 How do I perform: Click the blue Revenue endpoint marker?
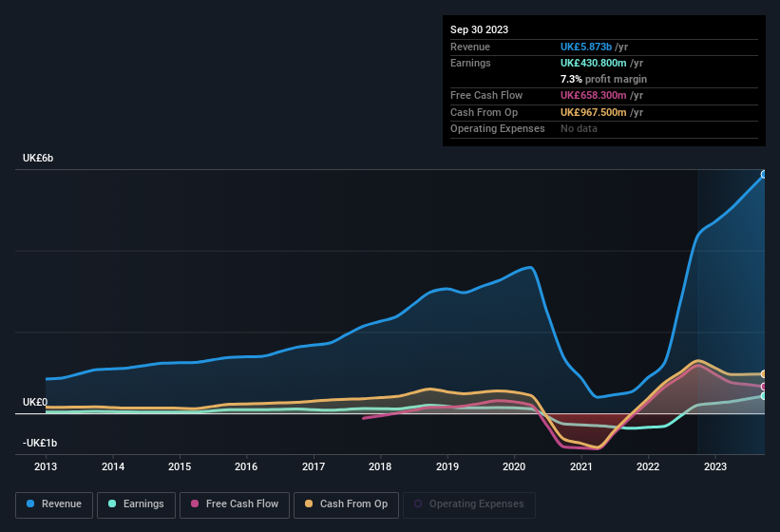pyautogui.click(x=764, y=175)
